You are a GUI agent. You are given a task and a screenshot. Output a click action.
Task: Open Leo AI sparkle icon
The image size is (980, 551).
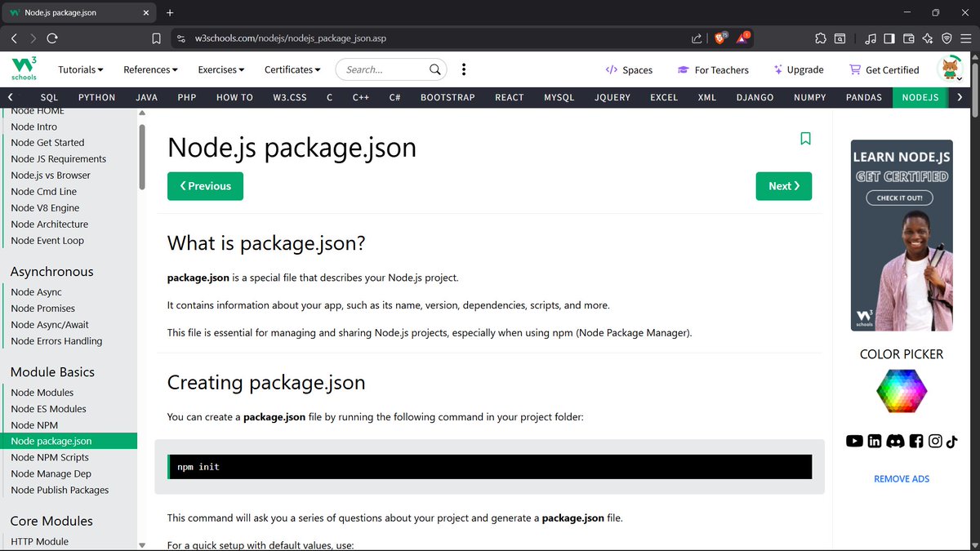(x=928, y=38)
